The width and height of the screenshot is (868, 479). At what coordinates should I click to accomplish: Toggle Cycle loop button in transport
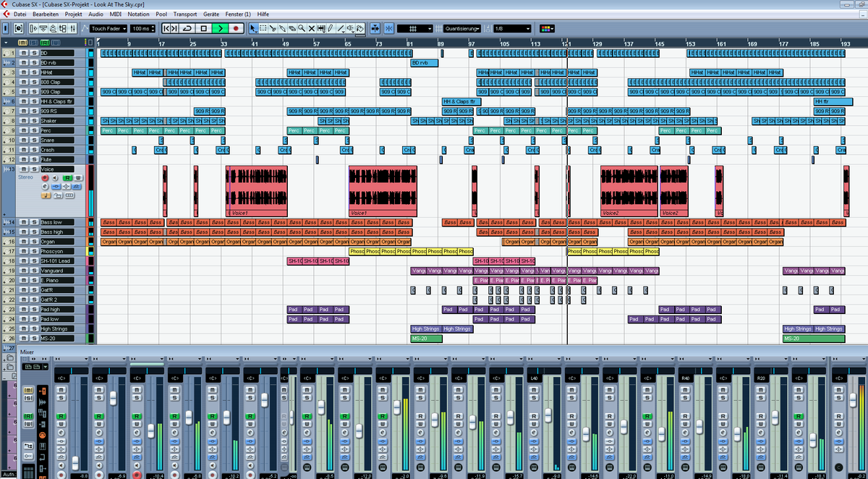coord(187,28)
